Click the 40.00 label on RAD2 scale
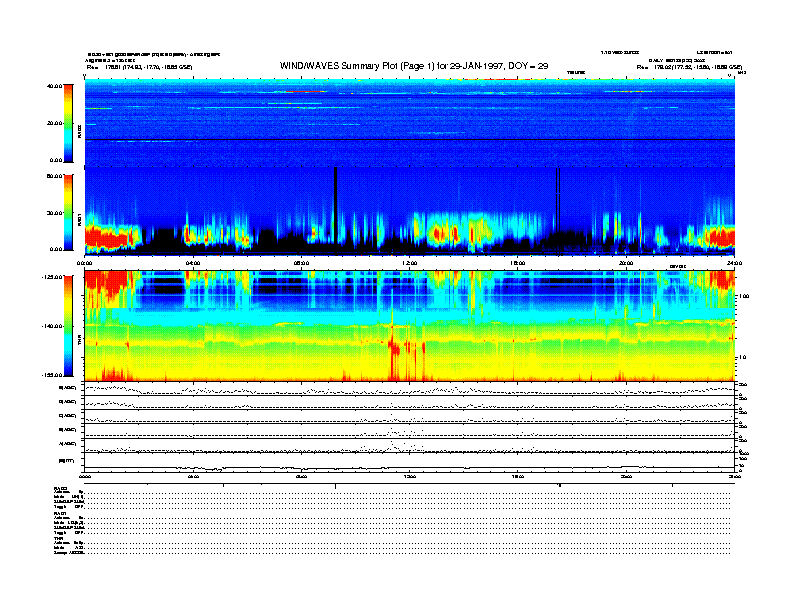The width and height of the screenshot is (792, 612). (55, 86)
